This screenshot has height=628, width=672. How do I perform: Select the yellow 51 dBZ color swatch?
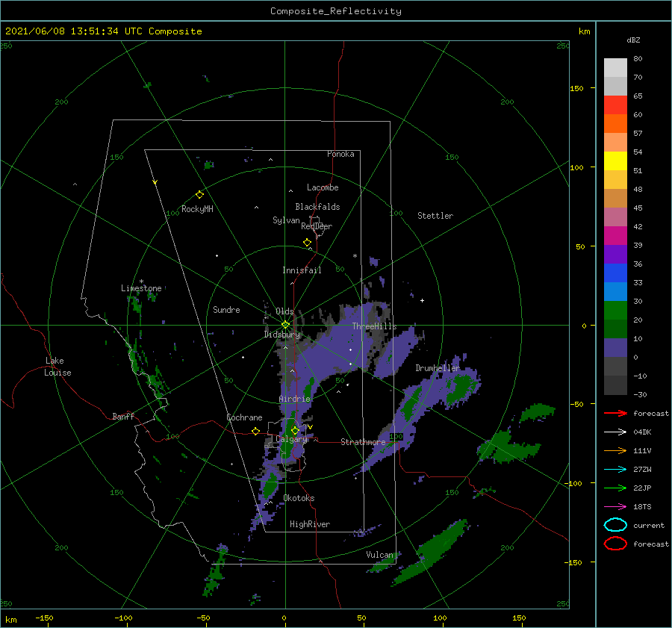pyautogui.click(x=615, y=161)
